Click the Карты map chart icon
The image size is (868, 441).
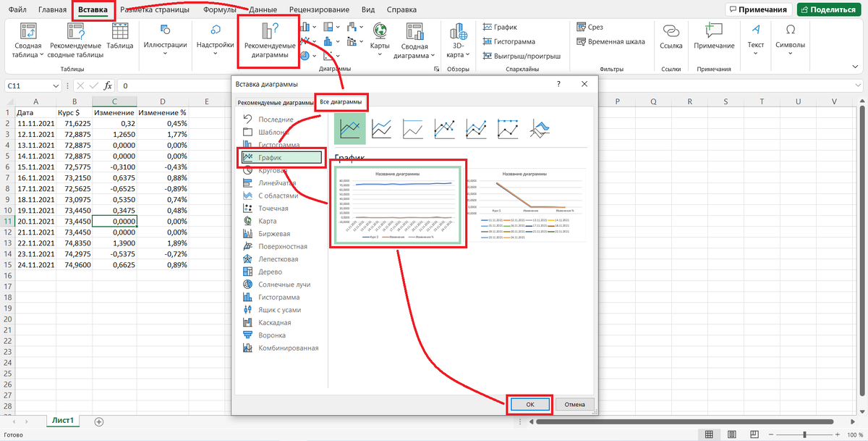tap(380, 30)
